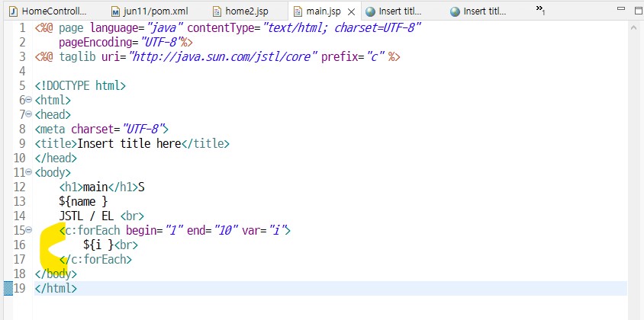Click on the closing </head> tag
Image resolution: width=644 pixels, height=320 pixels.
[x=56, y=158]
